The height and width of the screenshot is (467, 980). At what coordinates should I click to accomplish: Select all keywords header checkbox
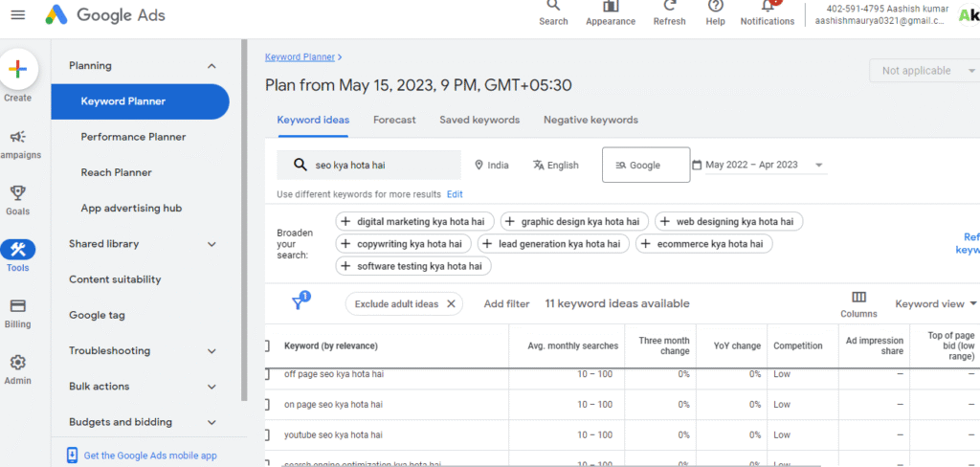tap(267, 345)
